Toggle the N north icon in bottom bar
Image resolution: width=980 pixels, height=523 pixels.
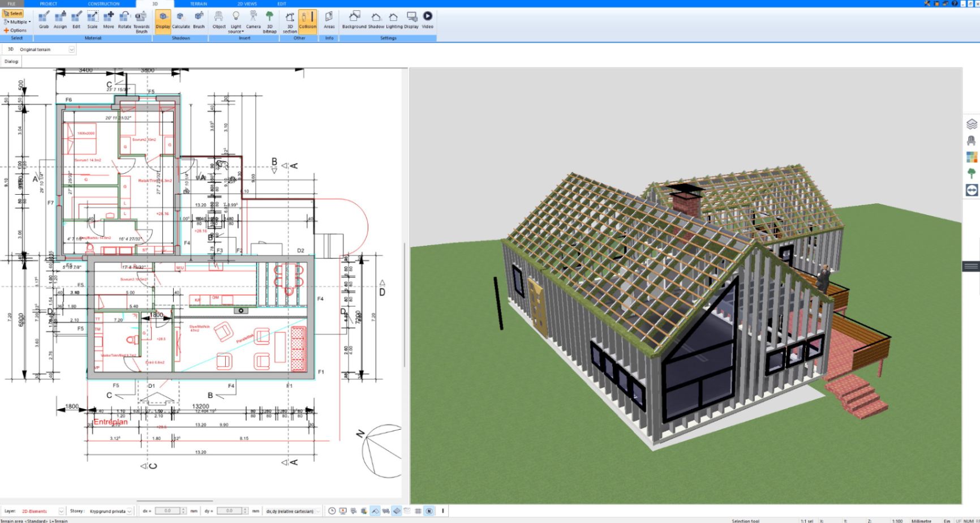pos(429,511)
